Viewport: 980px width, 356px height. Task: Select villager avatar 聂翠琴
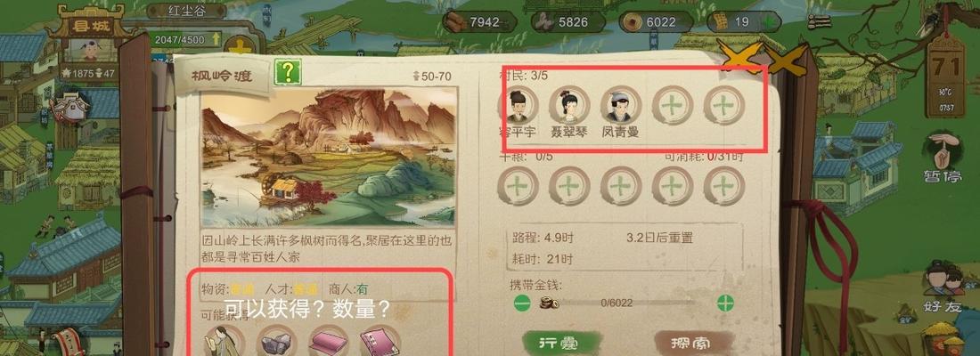(x=568, y=105)
